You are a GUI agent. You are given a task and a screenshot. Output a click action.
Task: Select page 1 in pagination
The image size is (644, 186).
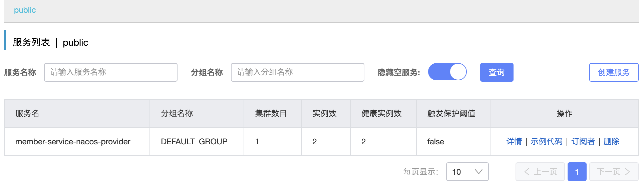tap(577, 172)
